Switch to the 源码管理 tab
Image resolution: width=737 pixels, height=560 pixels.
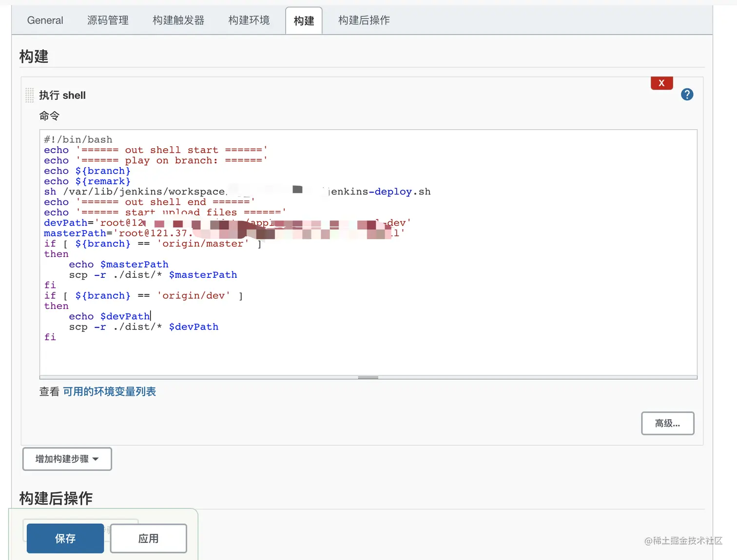click(108, 20)
